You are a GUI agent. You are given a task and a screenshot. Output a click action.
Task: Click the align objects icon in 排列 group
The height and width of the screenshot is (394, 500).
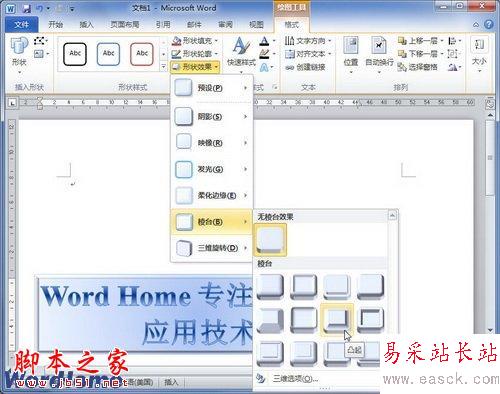tap(452, 41)
